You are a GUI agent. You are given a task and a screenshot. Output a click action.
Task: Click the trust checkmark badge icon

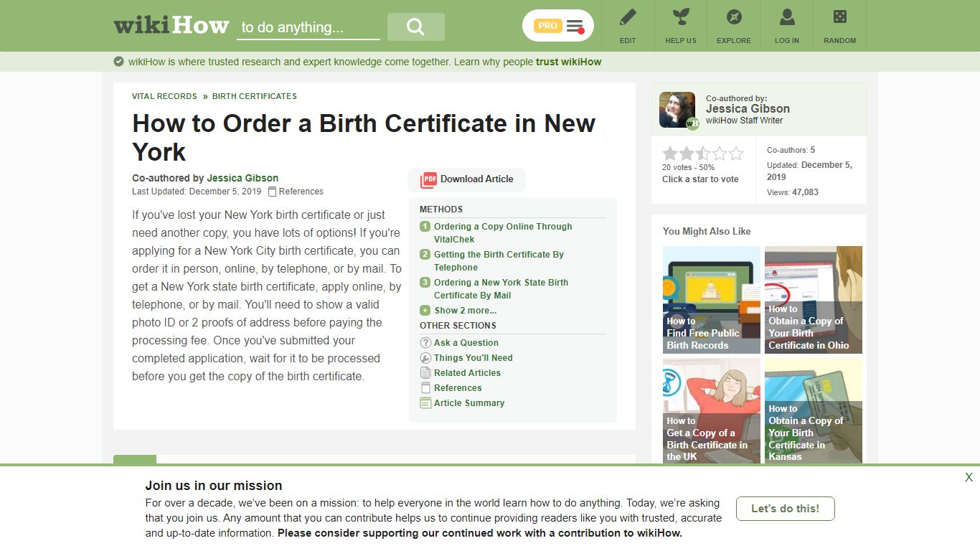coord(119,62)
